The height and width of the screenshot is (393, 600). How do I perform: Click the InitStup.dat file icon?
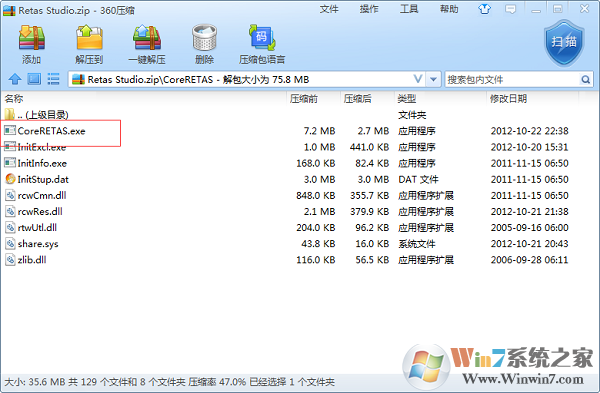point(10,179)
